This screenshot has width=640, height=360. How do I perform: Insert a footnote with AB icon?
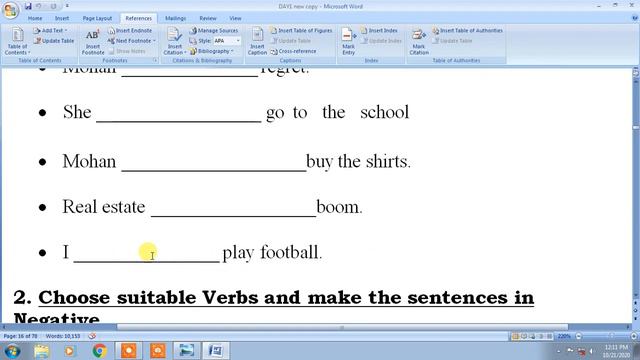click(93, 42)
